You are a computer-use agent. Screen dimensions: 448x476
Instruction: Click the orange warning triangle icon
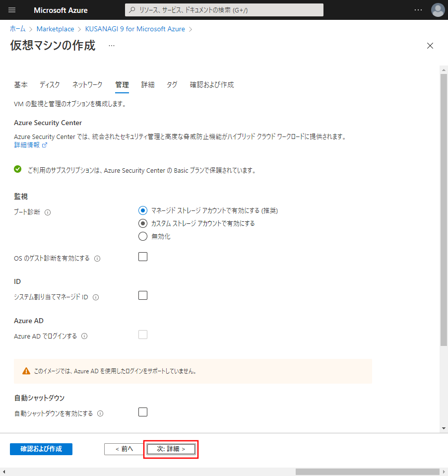[x=26, y=371]
